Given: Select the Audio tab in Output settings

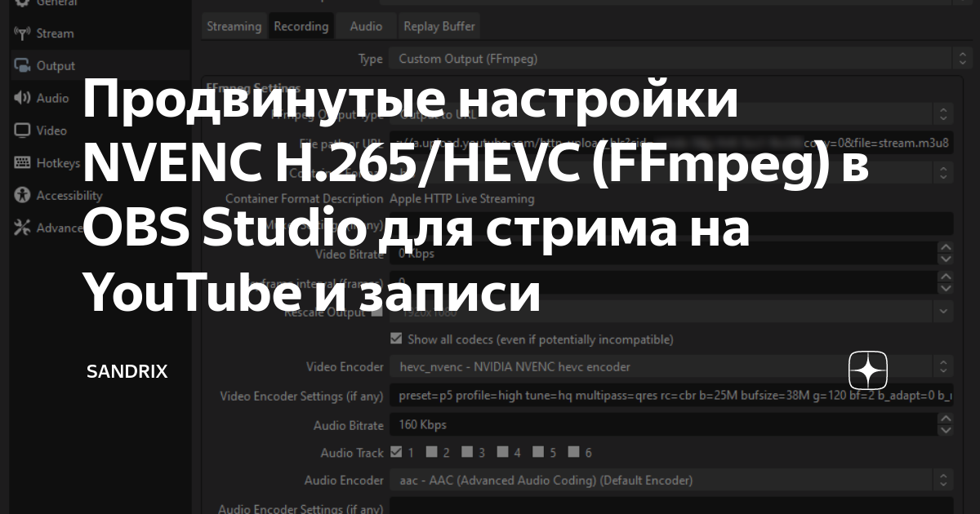Looking at the screenshot, I should pyautogui.click(x=365, y=25).
